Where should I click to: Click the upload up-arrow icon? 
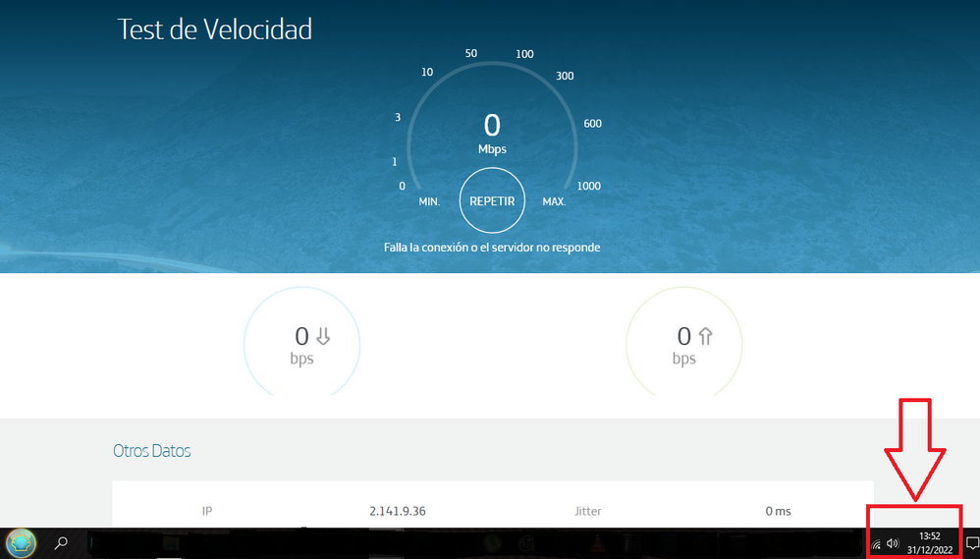point(704,336)
